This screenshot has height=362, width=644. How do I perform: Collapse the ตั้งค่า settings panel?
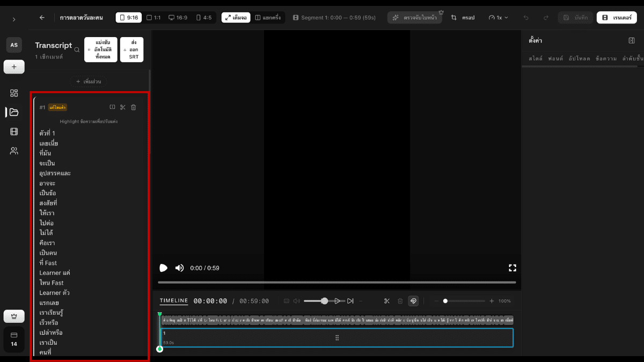(632, 41)
